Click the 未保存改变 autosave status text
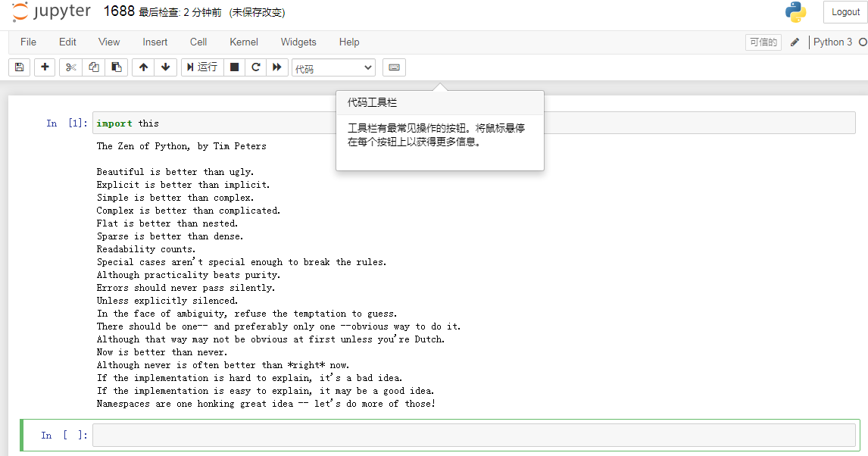This screenshot has width=868, height=456. pos(257,12)
